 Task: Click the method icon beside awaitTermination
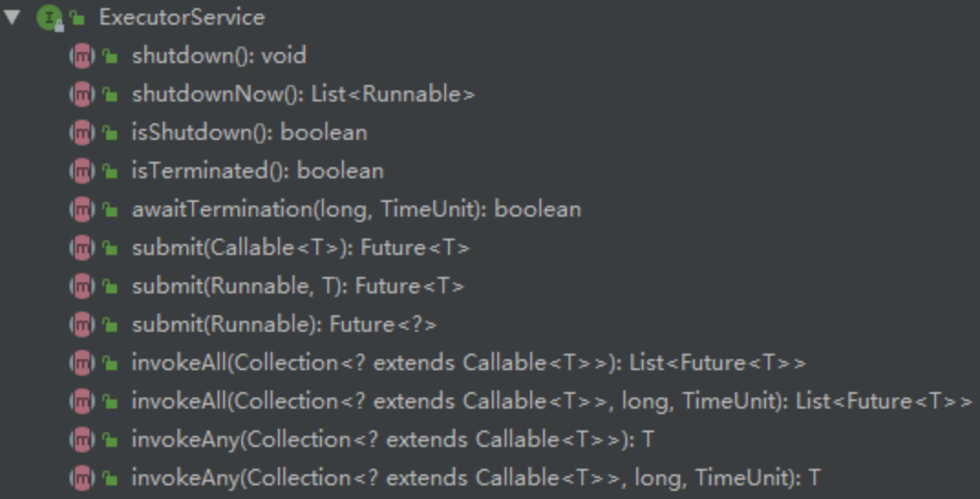(82, 209)
